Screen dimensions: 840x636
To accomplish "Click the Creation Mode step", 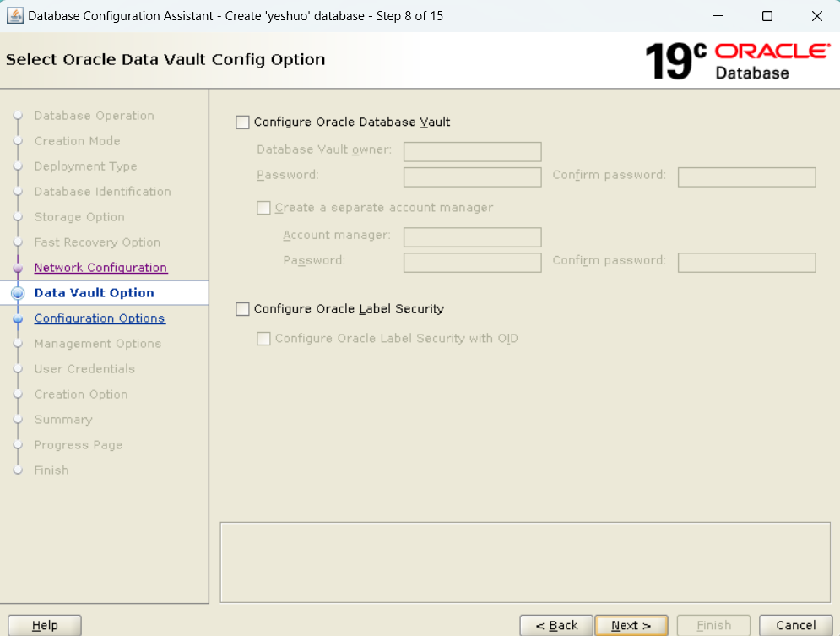I will 77,141.
